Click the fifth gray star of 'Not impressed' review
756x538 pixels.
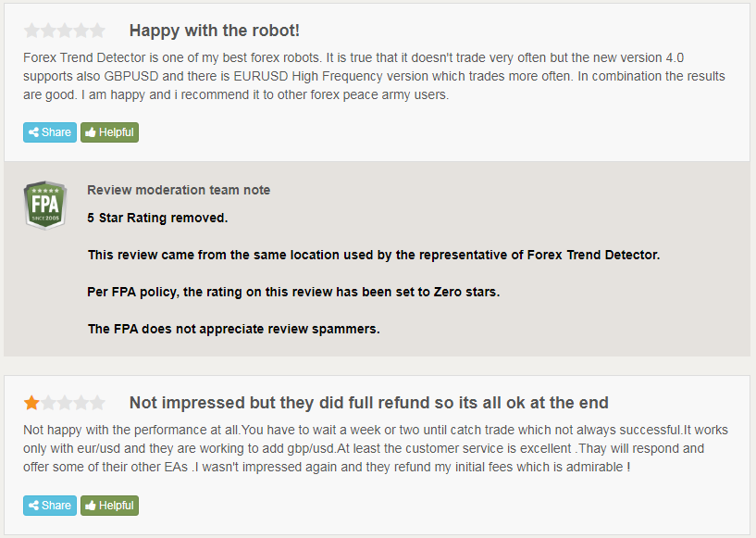click(x=97, y=403)
